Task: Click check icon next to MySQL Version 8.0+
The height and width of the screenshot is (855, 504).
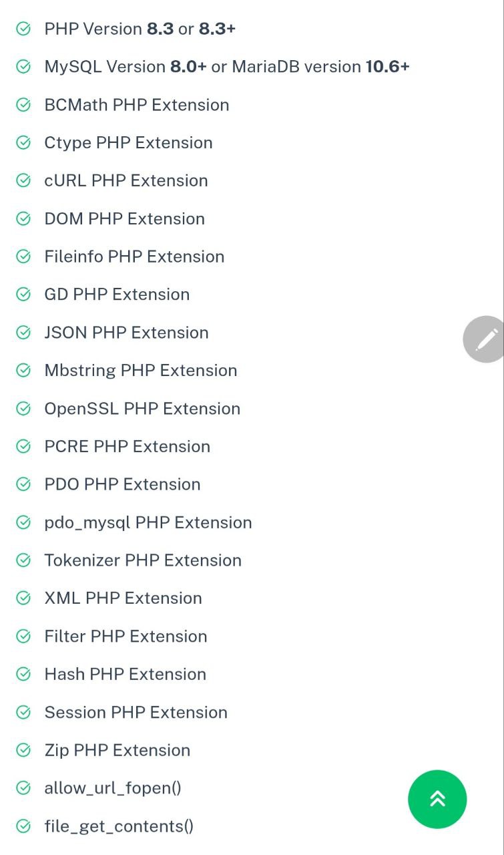Action: (23, 67)
